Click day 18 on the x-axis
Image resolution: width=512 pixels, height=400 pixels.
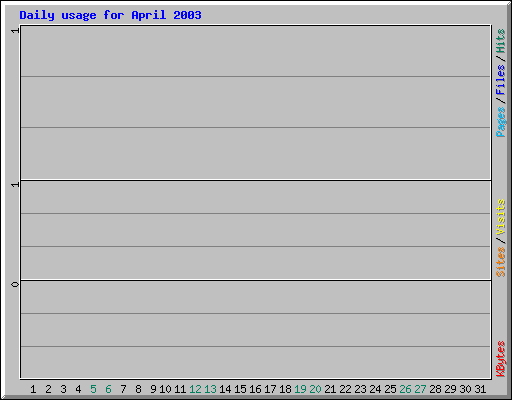[x=285, y=389]
